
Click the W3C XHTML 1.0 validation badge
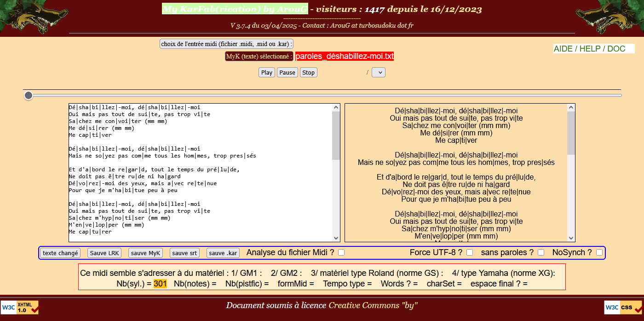pos(20,307)
